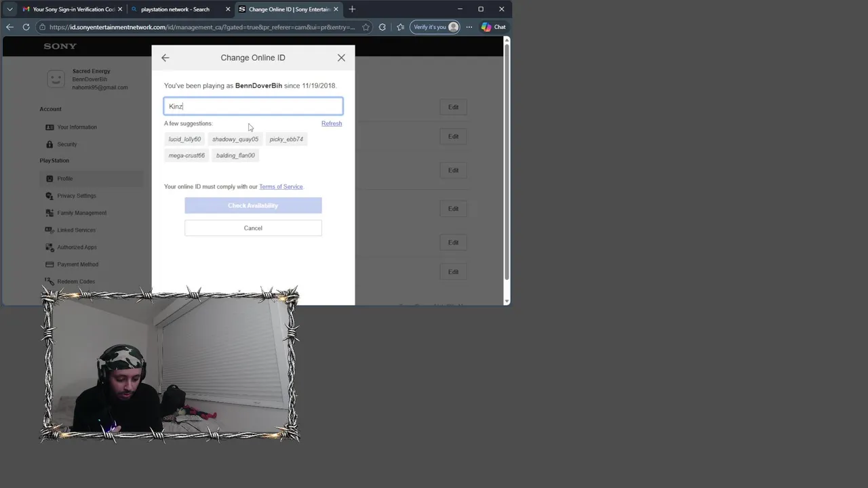Click the Profile icon in sidebar
This screenshot has width=868, height=488.
pos(50,178)
